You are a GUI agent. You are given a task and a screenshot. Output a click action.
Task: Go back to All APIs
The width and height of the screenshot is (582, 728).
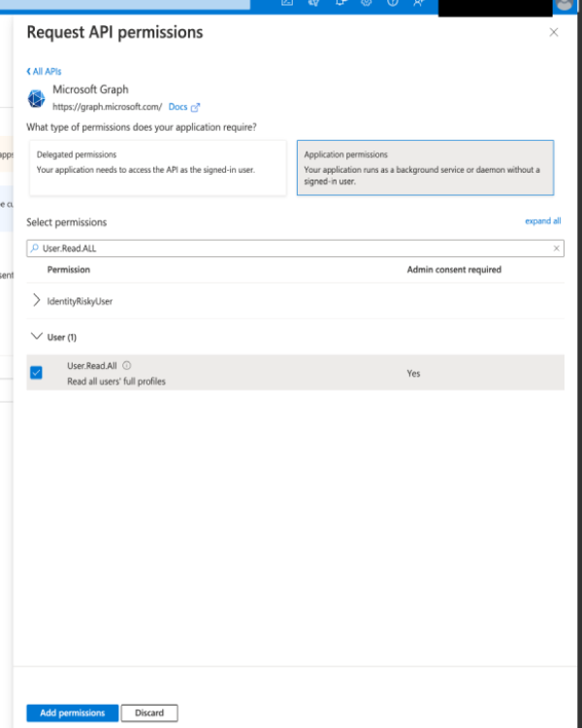(44, 72)
